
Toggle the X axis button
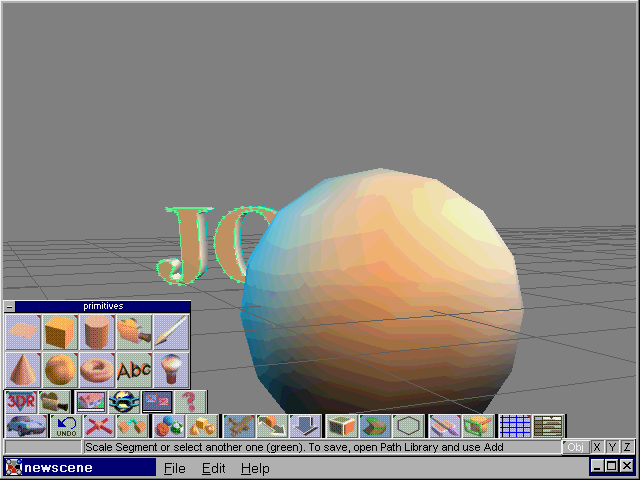[x=597, y=447]
